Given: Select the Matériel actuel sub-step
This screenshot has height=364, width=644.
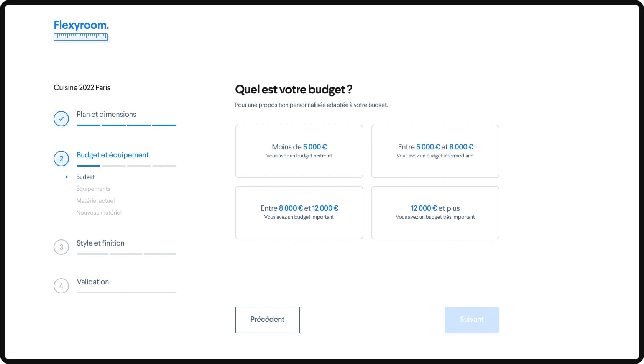Looking at the screenshot, I should [x=95, y=201].
